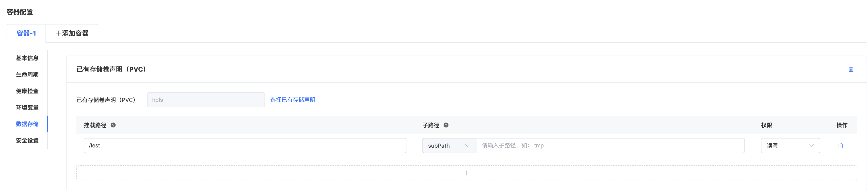
Task: Click the mount path field containing /test
Action: click(x=245, y=146)
